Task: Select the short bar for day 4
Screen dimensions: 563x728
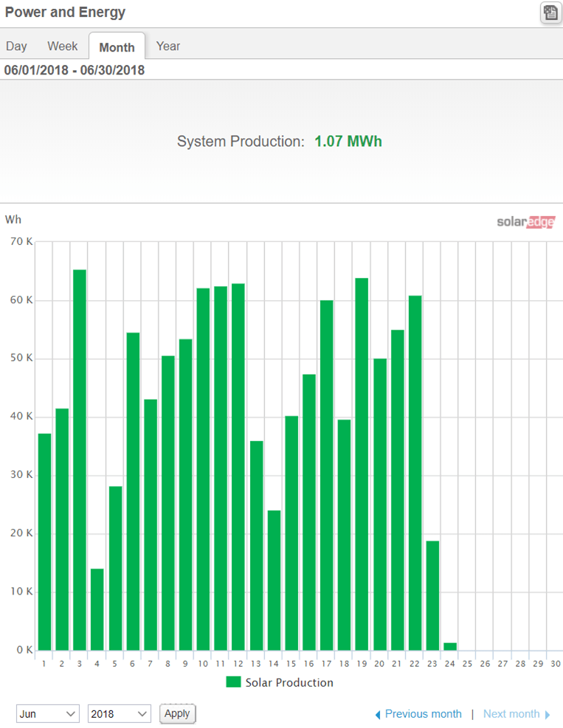Action: pyautogui.click(x=97, y=609)
